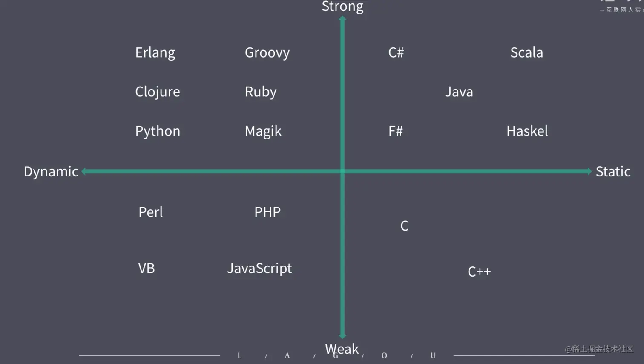The width and height of the screenshot is (644, 364).
Task: Select the VB label
Action: 147,268
